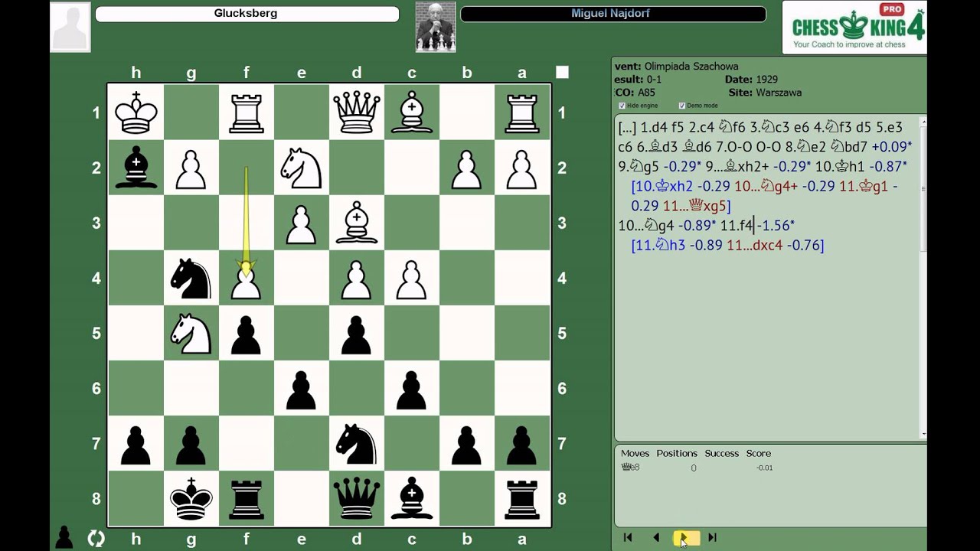
Task: Click Miguel Najdorf's player photo
Action: [x=436, y=27]
